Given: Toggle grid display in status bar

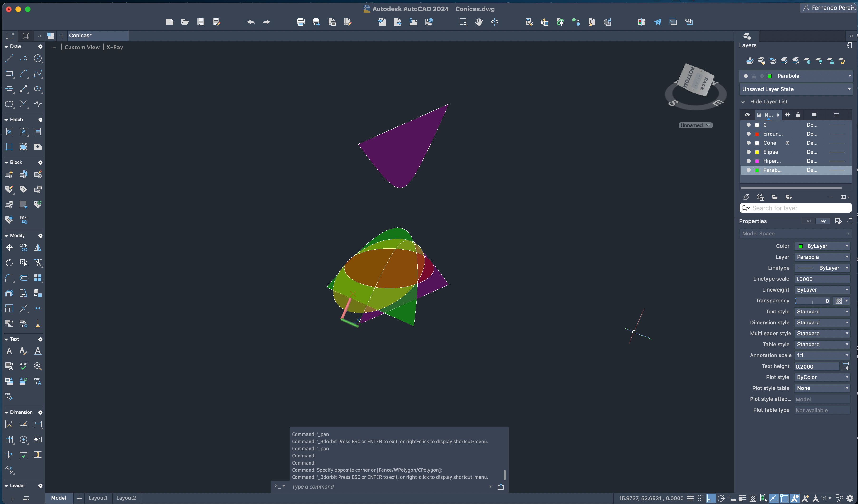Looking at the screenshot, I should click(x=690, y=498).
